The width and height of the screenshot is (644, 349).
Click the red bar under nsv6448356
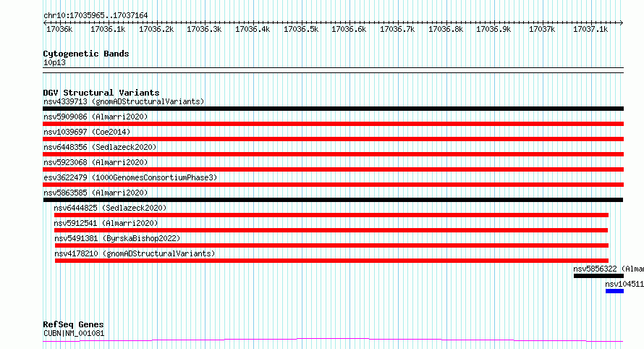point(333,154)
